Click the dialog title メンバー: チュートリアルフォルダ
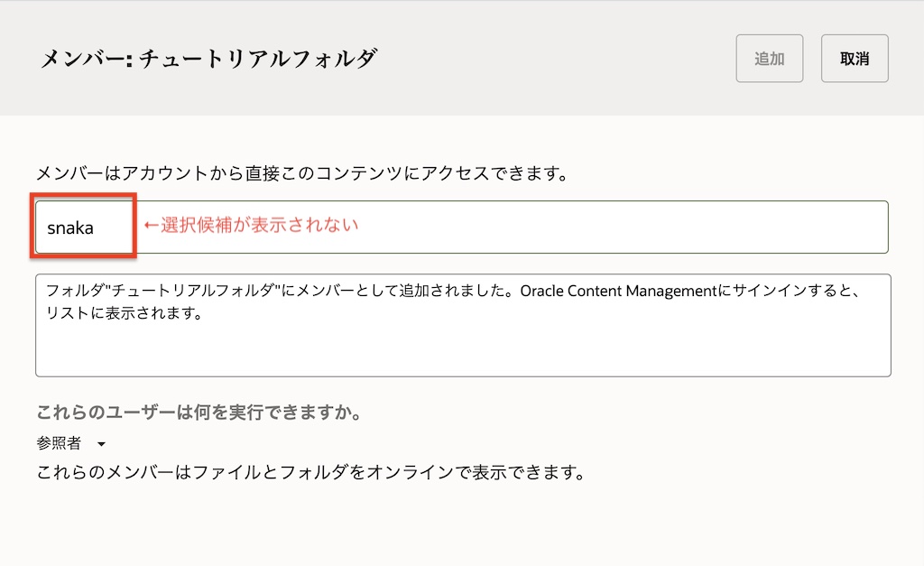 point(208,60)
